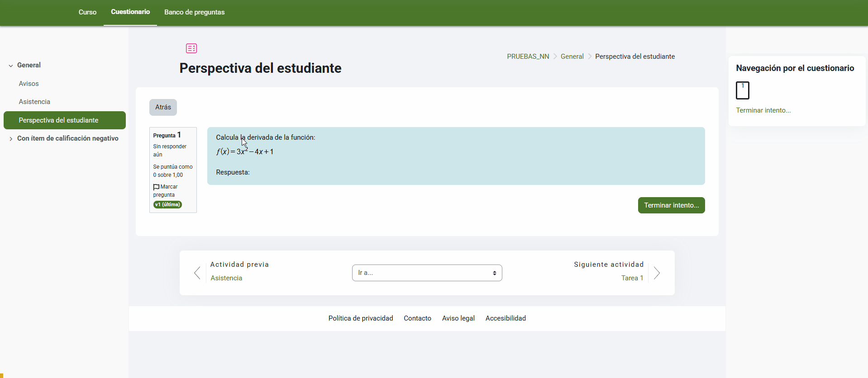The height and width of the screenshot is (378, 868).
Task: Open the Accesibilidad footer link
Action: tap(506, 318)
